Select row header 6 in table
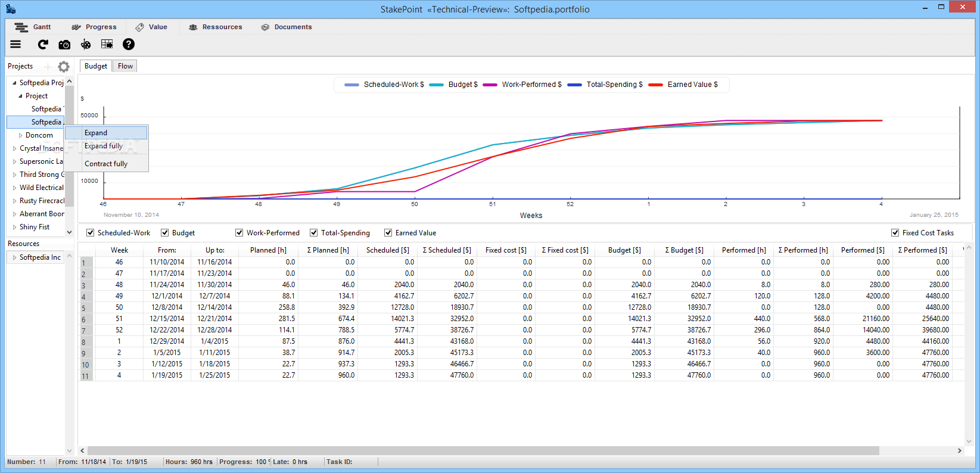Screen dimensions: 980x473 point(86,319)
